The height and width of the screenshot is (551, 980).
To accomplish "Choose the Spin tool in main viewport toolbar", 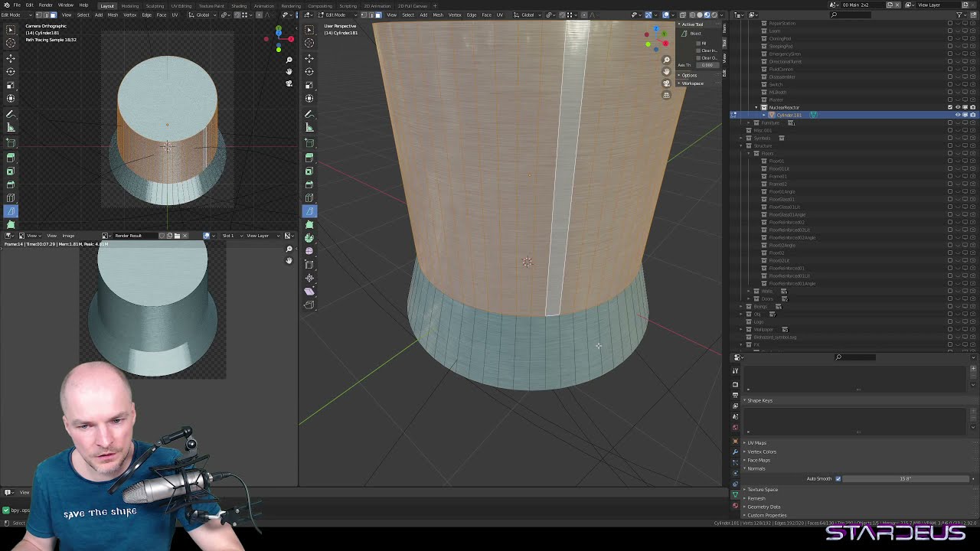I will (x=309, y=239).
